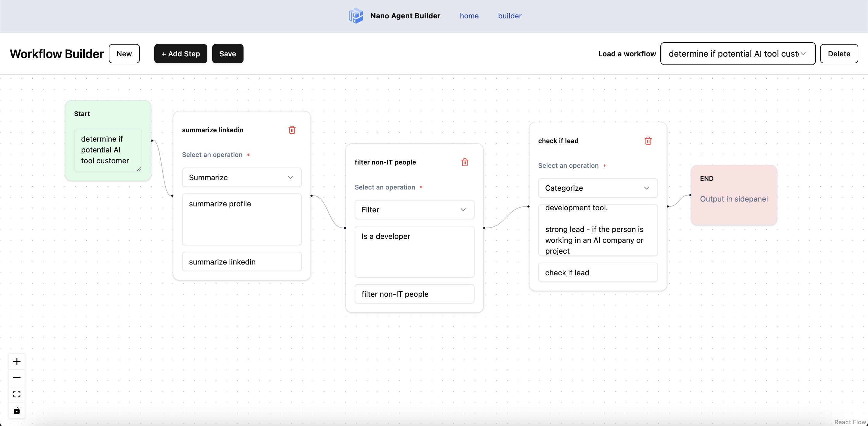Click the Nano Agent Builder logo

pos(356,16)
